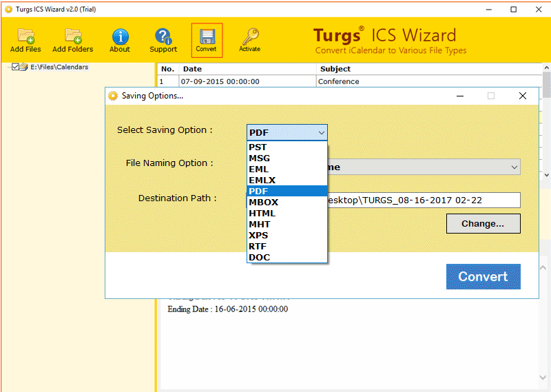Select highlighted PDF list entry
The width and height of the screenshot is (551, 392).
287,192
